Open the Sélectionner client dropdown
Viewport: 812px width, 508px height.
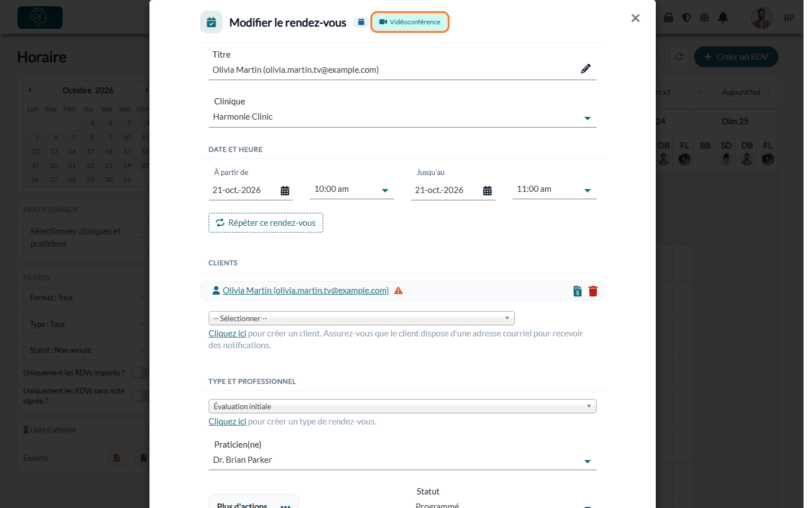tap(361, 318)
